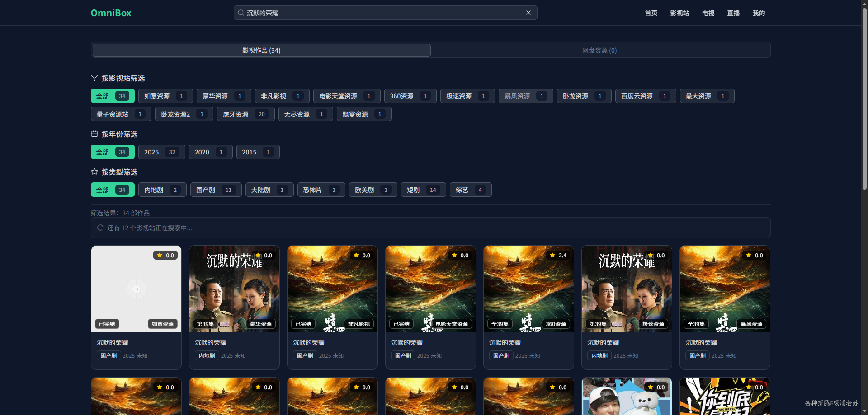The image size is (868, 415).
Task: Open the 电视 navigation item
Action: 708,13
